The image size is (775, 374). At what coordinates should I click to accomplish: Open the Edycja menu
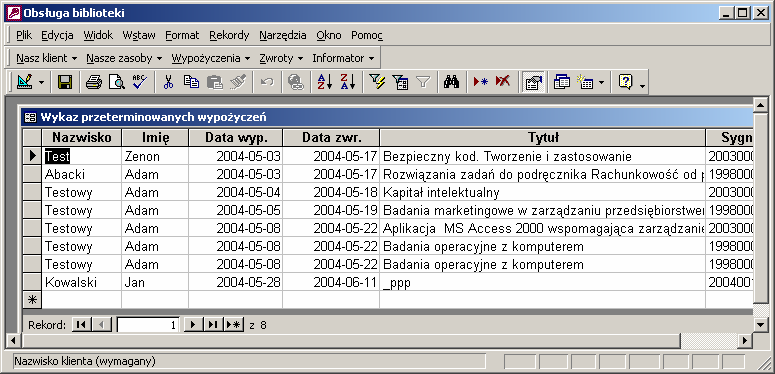coord(57,36)
